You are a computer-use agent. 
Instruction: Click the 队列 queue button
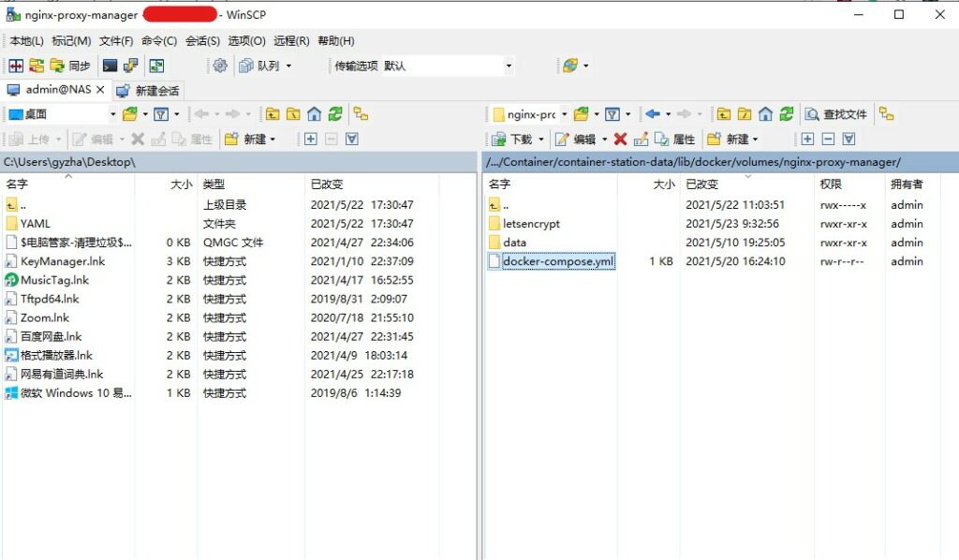[259, 66]
